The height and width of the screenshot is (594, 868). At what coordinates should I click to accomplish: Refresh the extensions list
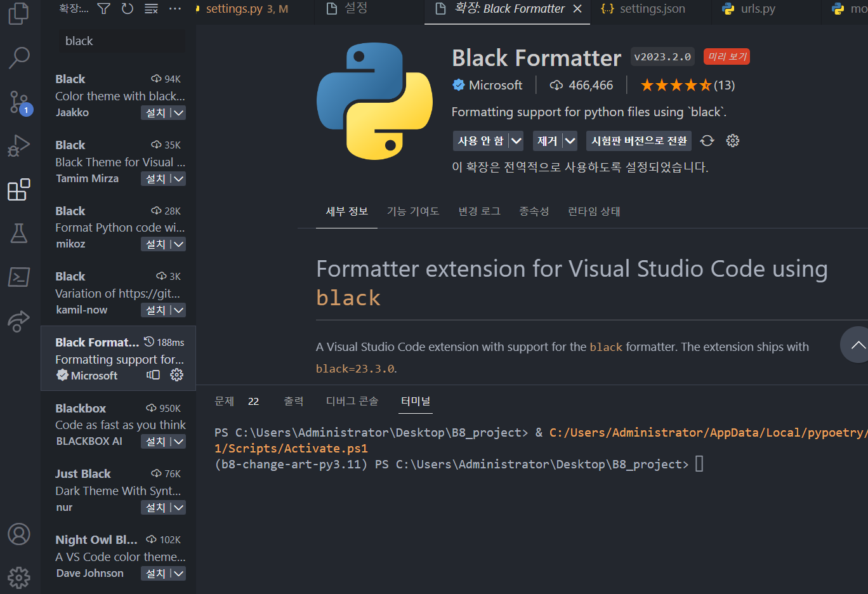point(128,8)
